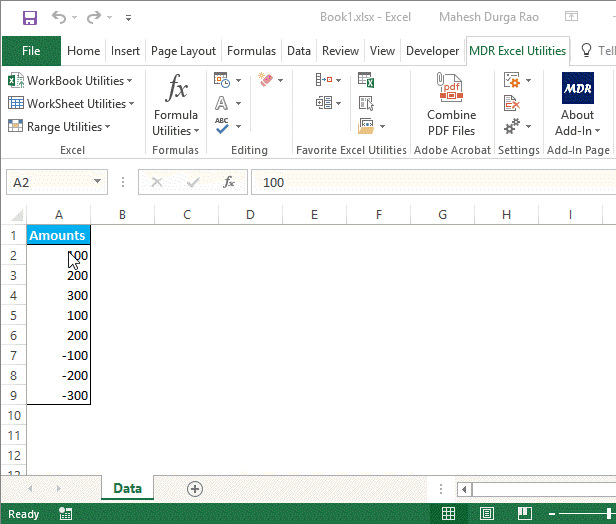Click the document with red X icon
Viewport: 616px width, 524px height.
(x=512, y=103)
